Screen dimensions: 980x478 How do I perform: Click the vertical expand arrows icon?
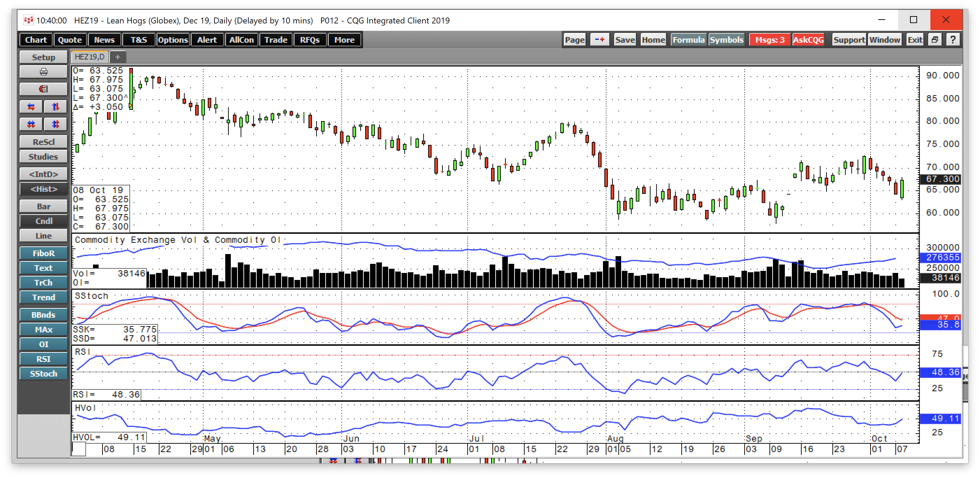click(x=56, y=107)
